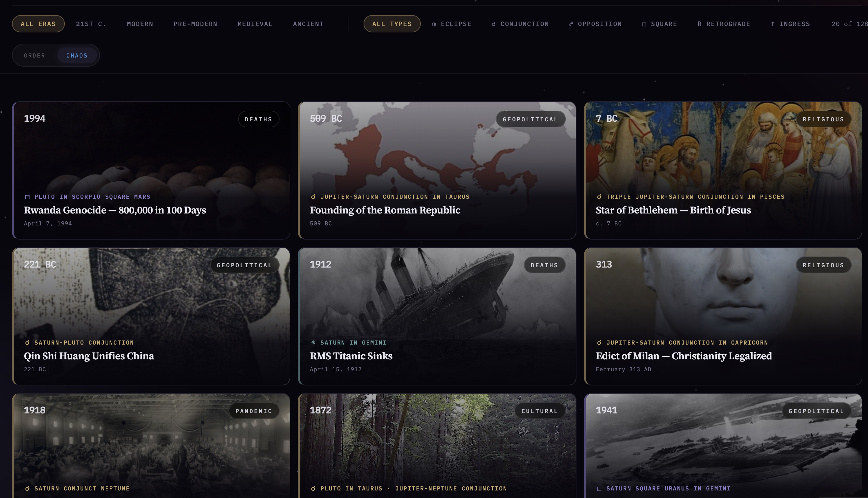Click the Eclipse filter icon
The image size is (868, 498).
pyautogui.click(x=434, y=24)
